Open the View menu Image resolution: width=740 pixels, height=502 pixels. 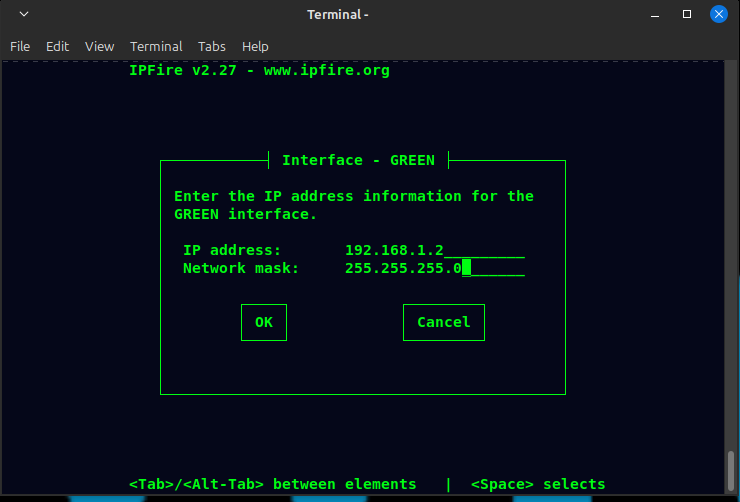click(99, 46)
